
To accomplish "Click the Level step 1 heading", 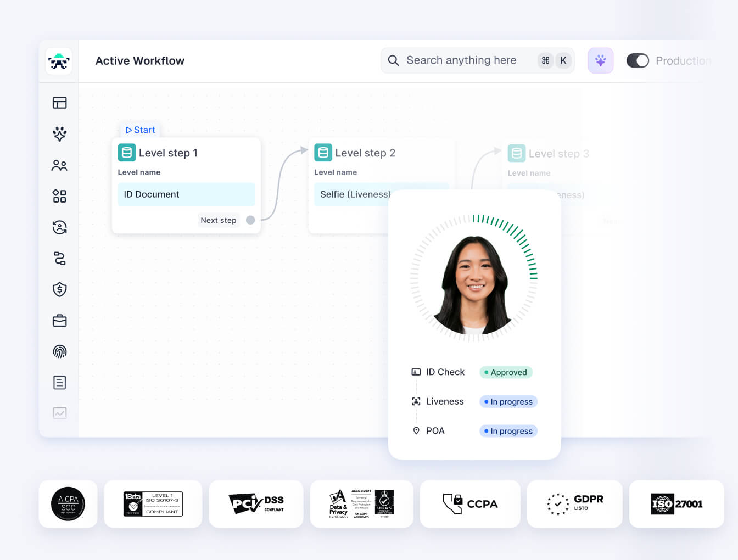I will coord(168,153).
